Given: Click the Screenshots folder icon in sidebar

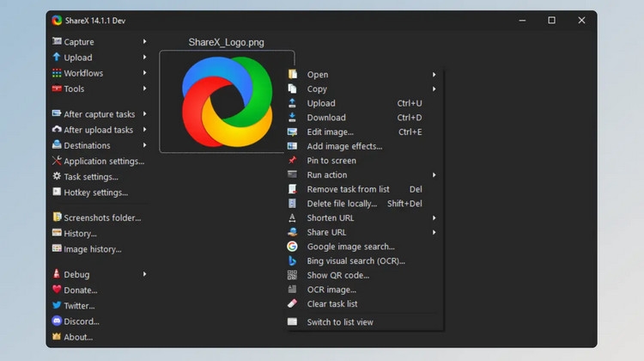Looking at the screenshot, I should coord(57,217).
